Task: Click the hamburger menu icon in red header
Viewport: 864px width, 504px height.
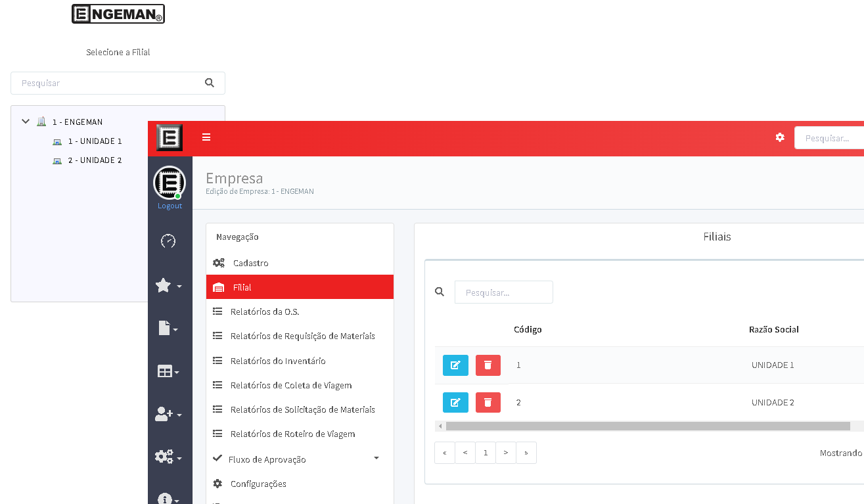Action: click(x=206, y=137)
